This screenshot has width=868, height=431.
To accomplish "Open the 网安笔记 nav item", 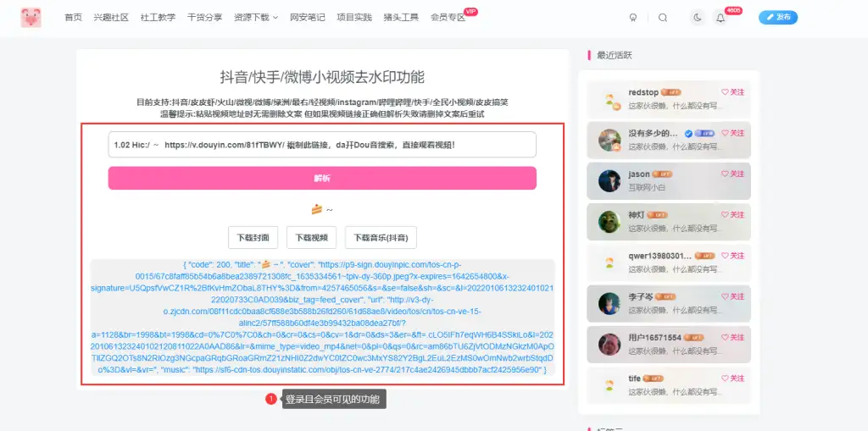I will coord(308,17).
